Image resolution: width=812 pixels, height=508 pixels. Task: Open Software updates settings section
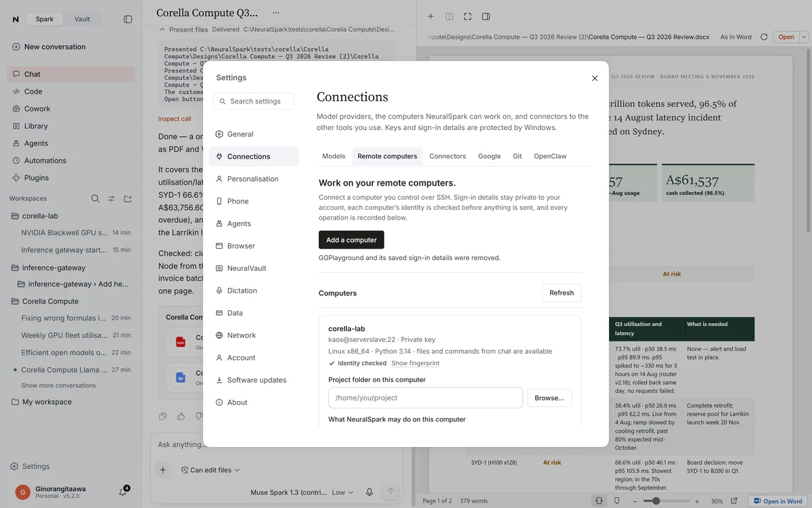(x=254, y=380)
